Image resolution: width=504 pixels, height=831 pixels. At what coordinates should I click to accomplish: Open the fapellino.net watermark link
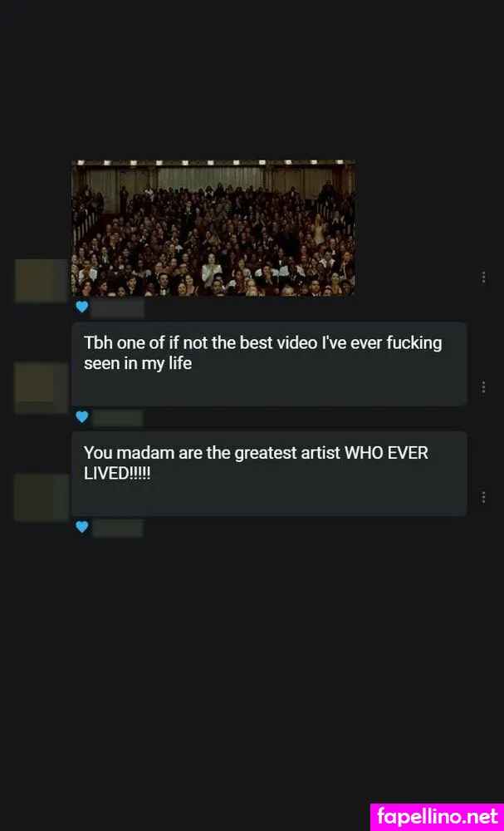[x=437, y=817]
